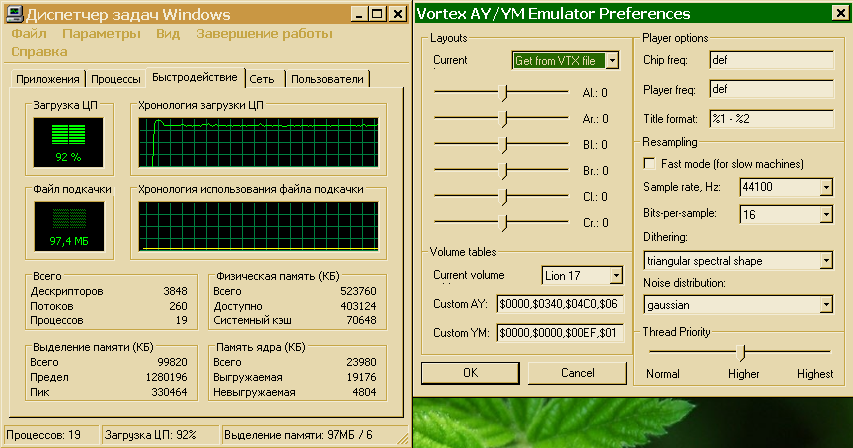Enable Fast mode for slow machines
The height and width of the screenshot is (448, 853).
650,163
